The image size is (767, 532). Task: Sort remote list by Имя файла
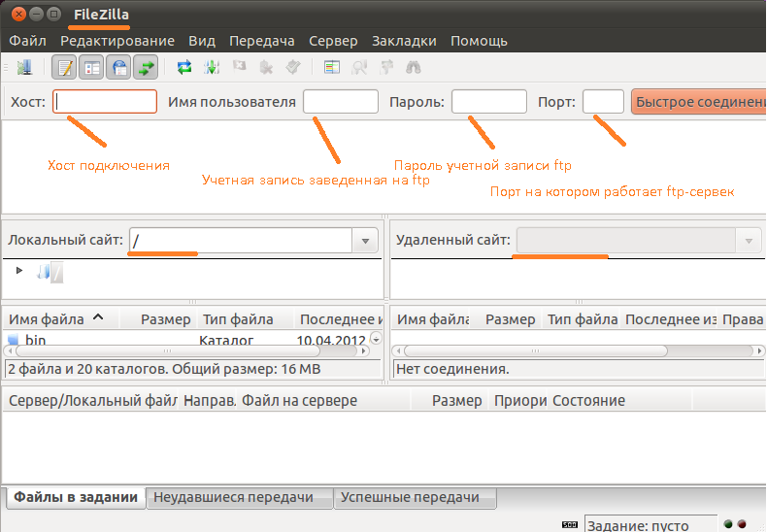pyautogui.click(x=431, y=319)
